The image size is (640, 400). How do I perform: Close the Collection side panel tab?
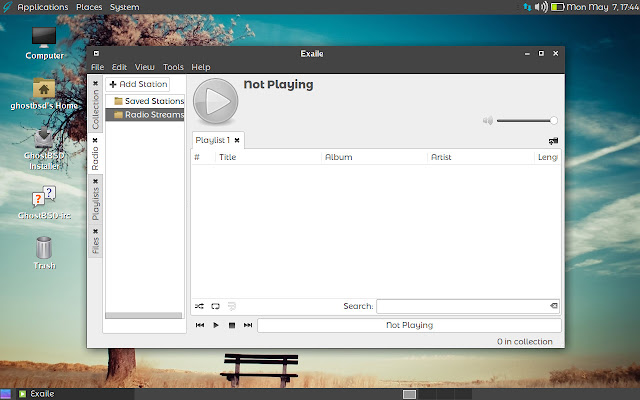click(x=96, y=83)
